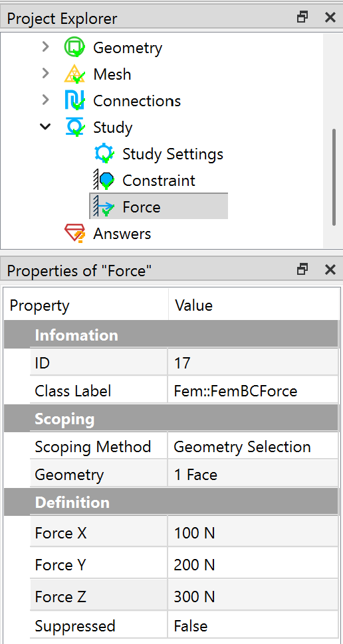Click the Force arrow icon
The height and width of the screenshot is (644, 343).
(104, 206)
